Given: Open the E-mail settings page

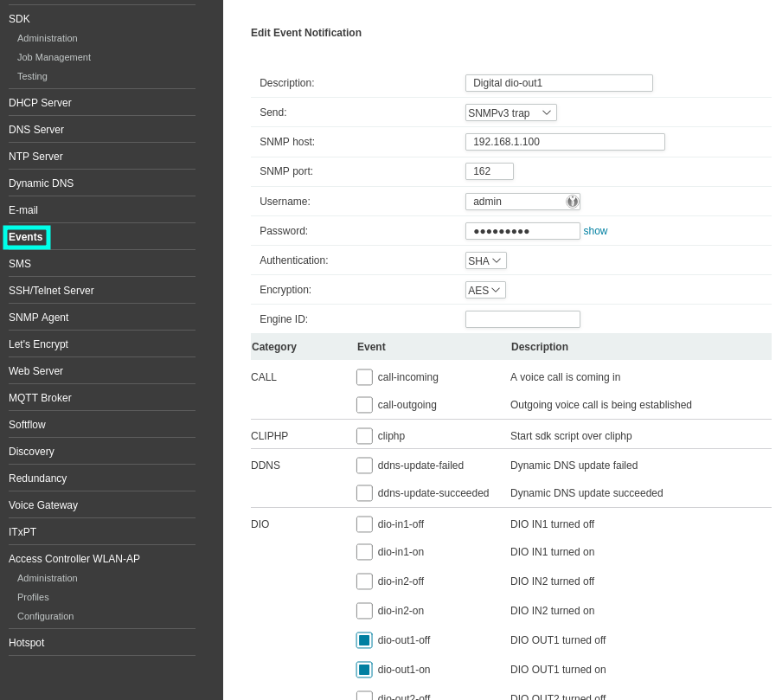Looking at the screenshot, I should (23, 210).
